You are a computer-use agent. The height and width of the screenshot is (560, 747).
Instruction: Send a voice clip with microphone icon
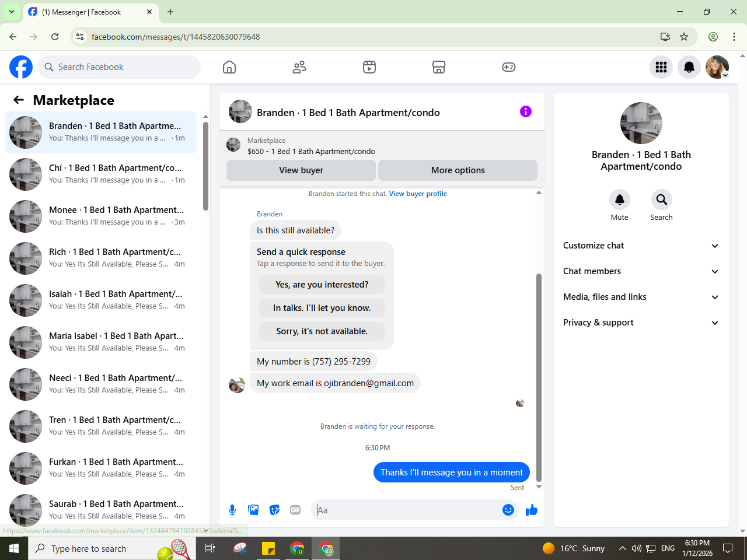(232, 510)
